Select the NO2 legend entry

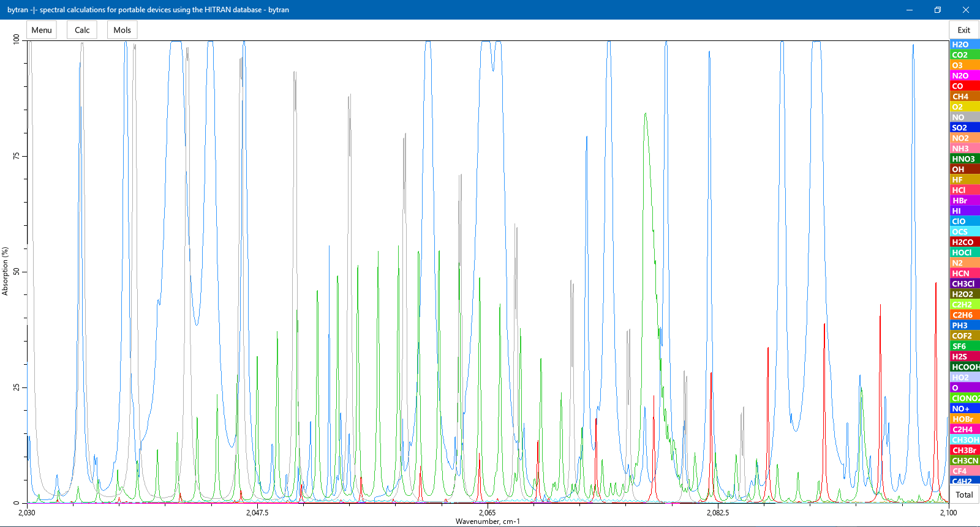[x=965, y=138]
